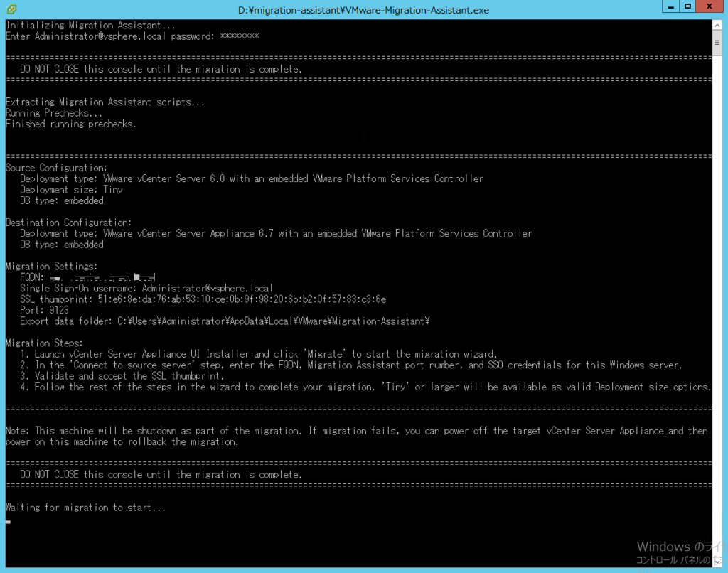This screenshot has width=728, height=573.
Task: Click the 'Migration Settings:' heading
Action: coord(51,267)
